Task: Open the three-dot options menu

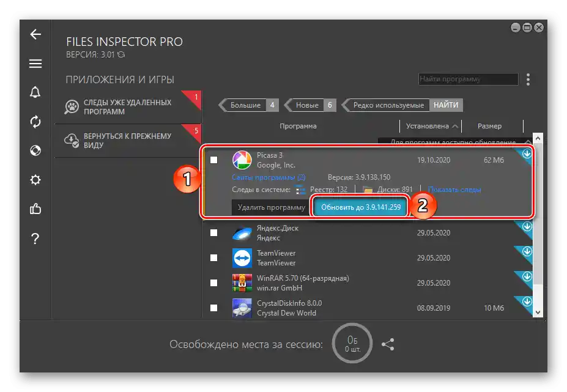Action: (528, 80)
